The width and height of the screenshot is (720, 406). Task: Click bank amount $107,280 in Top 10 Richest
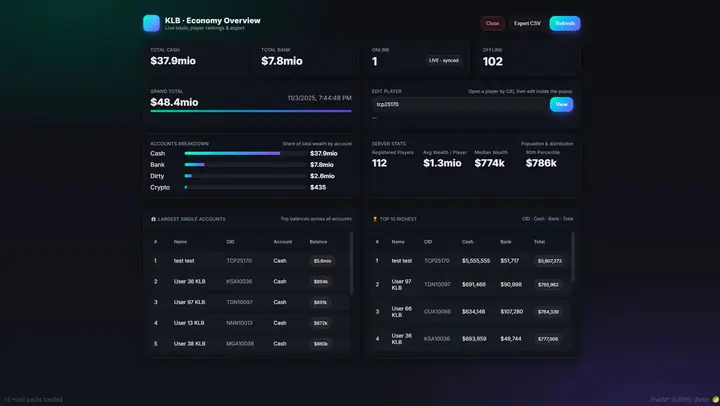tap(512, 312)
